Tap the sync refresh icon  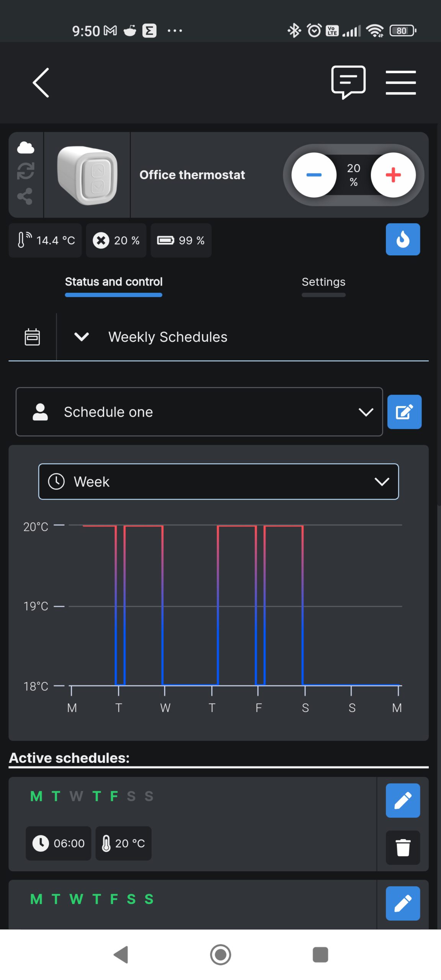click(x=26, y=171)
